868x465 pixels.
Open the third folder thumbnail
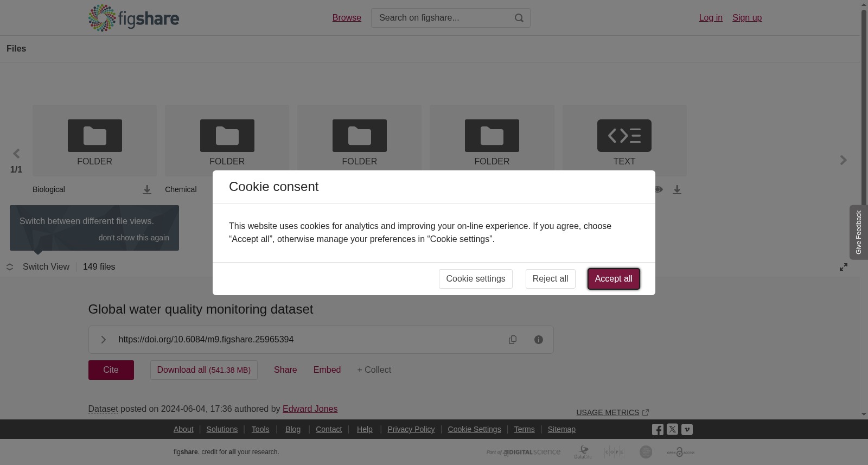click(359, 141)
